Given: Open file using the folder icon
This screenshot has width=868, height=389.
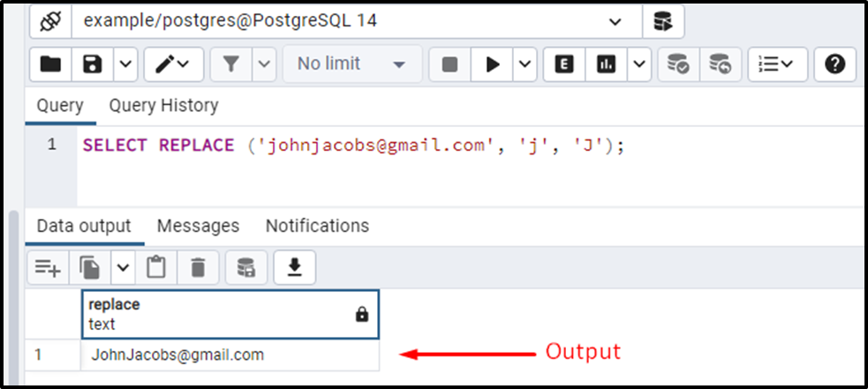Looking at the screenshot, I should click(x=51, y=64).
